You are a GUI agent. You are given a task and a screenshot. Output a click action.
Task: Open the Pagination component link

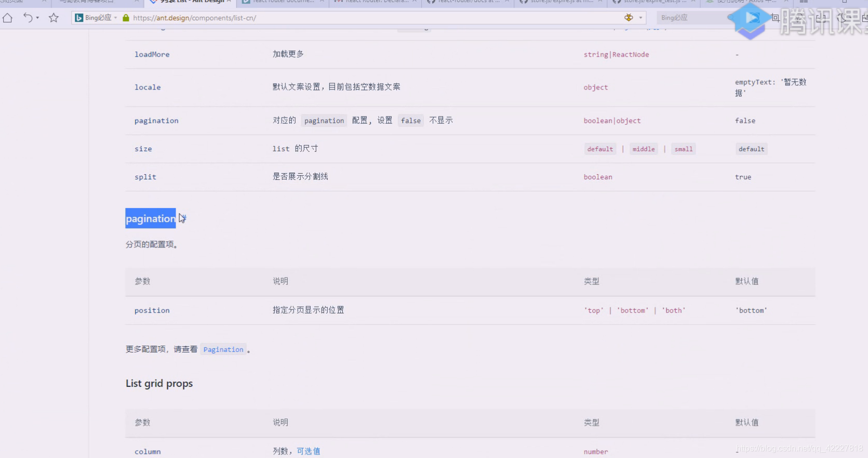coord(223,350)
